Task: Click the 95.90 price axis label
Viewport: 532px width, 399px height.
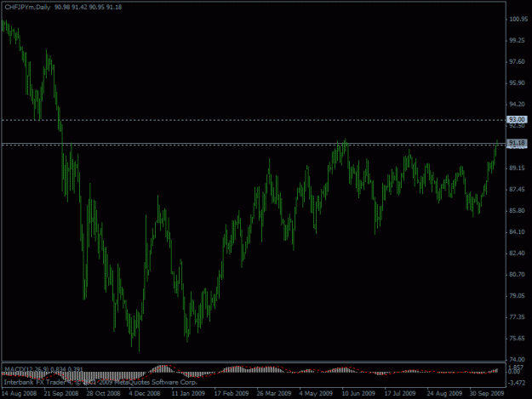Action: point(517,83)
